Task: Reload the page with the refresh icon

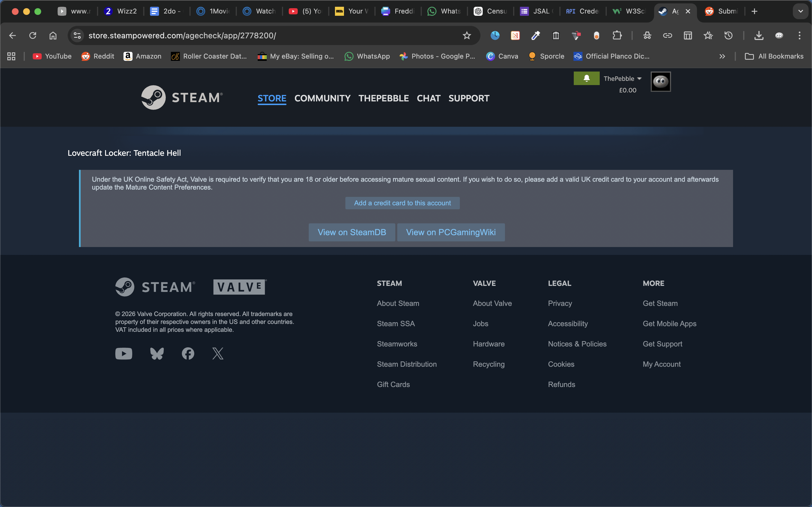Action: pos(32,35)
